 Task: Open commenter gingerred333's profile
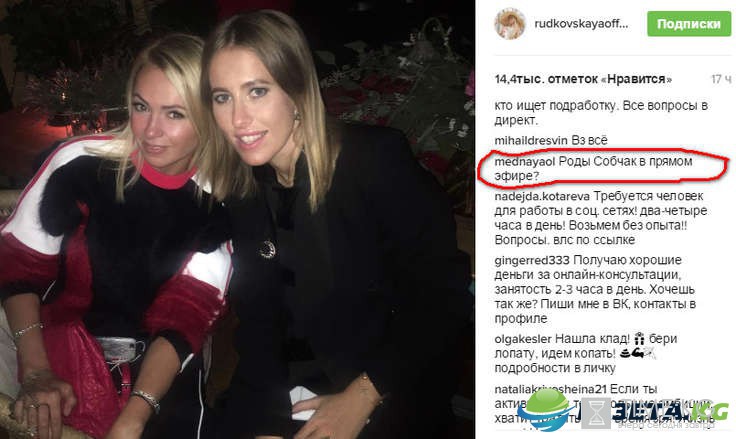pyautogui.click(x=532, y=260)
